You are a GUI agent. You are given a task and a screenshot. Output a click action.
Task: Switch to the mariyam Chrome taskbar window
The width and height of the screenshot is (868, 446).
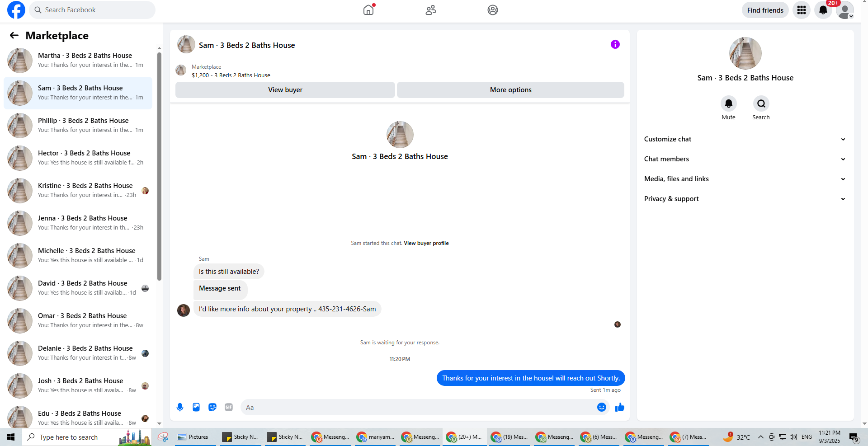[376, 437]
